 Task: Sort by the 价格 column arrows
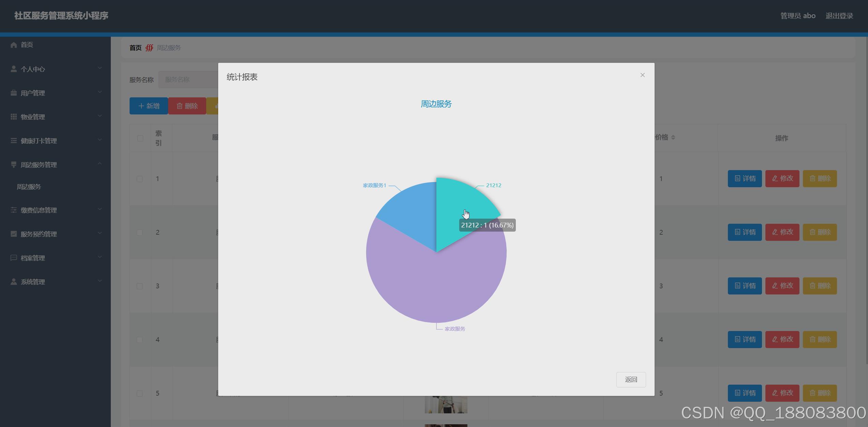pyautogui.click(x=673, y=137)
